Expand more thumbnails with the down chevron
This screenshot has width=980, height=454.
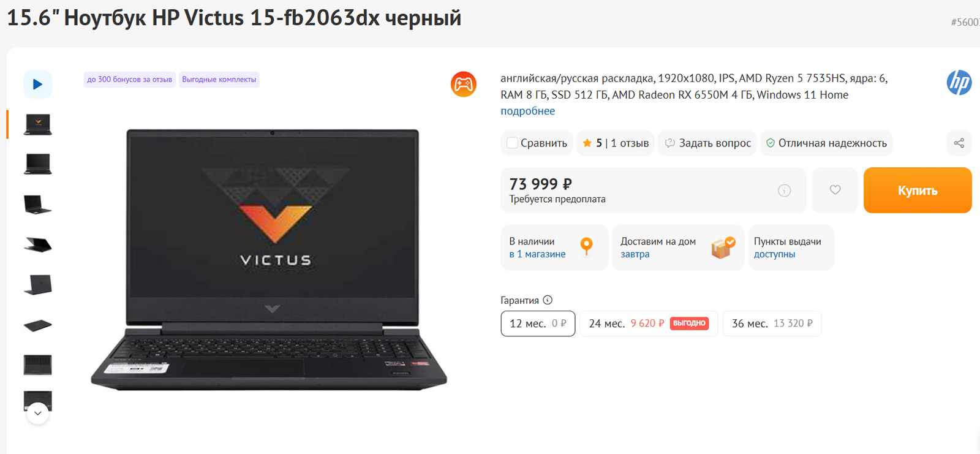38,413
